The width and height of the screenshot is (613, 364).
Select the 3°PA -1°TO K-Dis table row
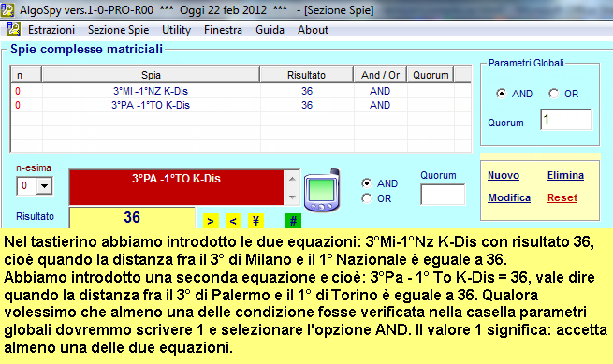(x=241, y=105)
